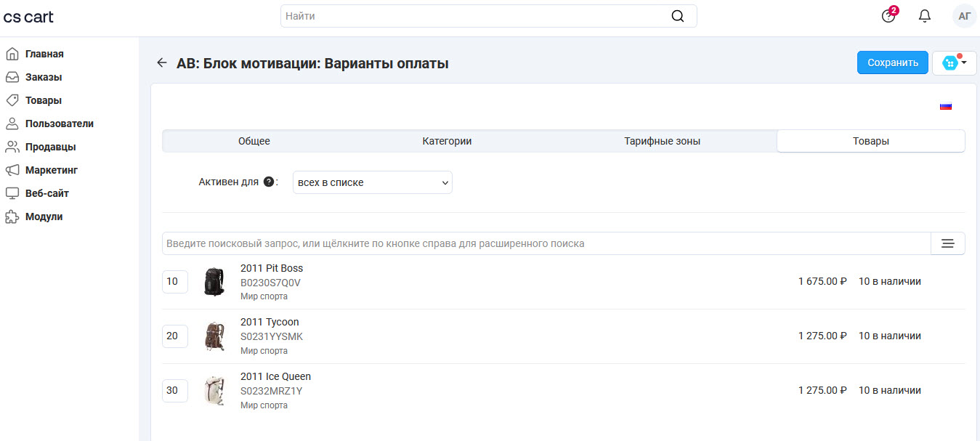Click the notification bell icon

point(924,15)
